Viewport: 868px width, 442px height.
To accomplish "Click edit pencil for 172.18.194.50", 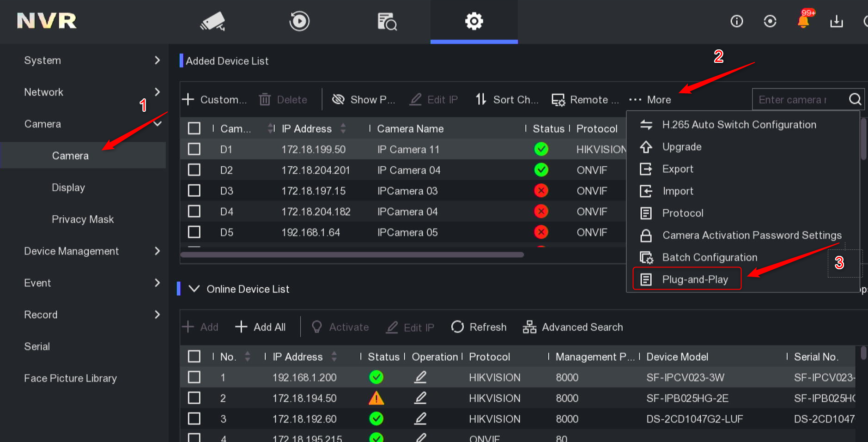I will pyautogui.click(x=420, y=398).
